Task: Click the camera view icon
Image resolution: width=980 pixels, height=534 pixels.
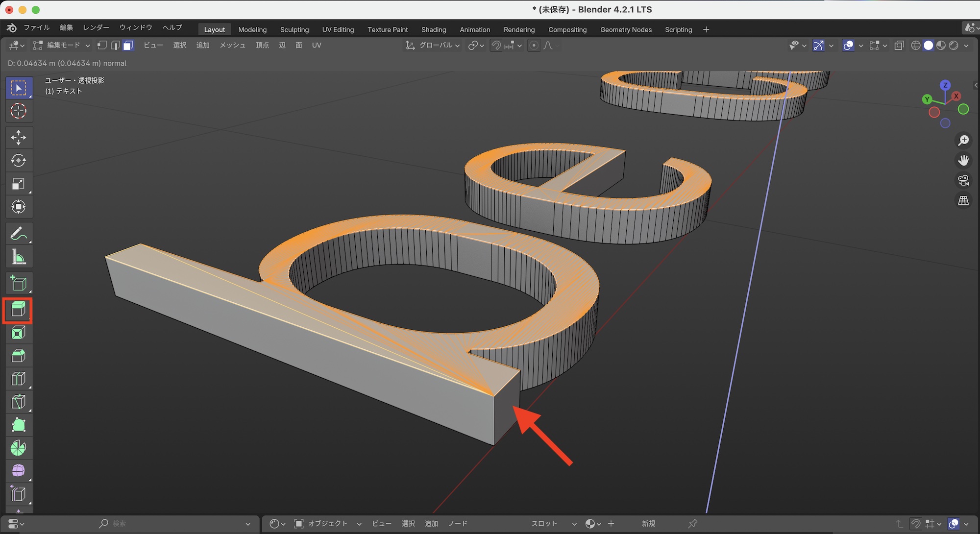Action: [x=963, y=181]
